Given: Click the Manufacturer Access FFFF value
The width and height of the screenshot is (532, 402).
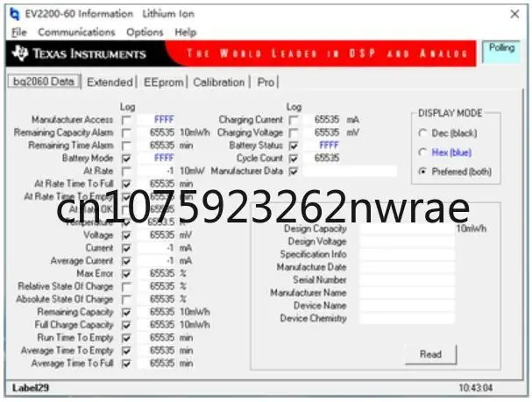Looking at the screenshot, I should [164, 120].
